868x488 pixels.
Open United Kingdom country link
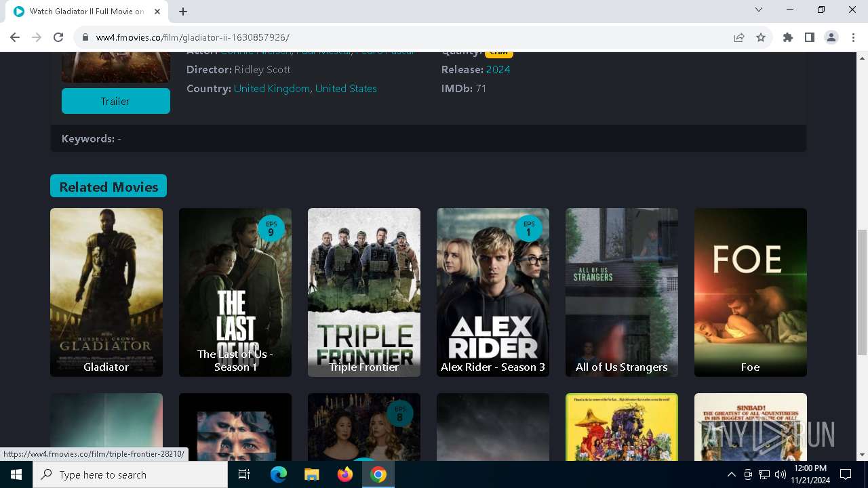click(272, 88)
